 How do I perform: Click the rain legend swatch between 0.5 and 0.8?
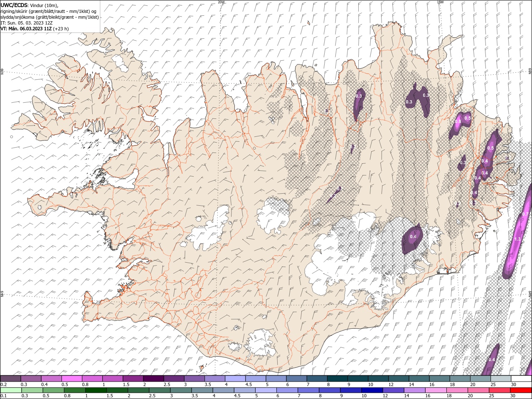(x=53, y=390)
